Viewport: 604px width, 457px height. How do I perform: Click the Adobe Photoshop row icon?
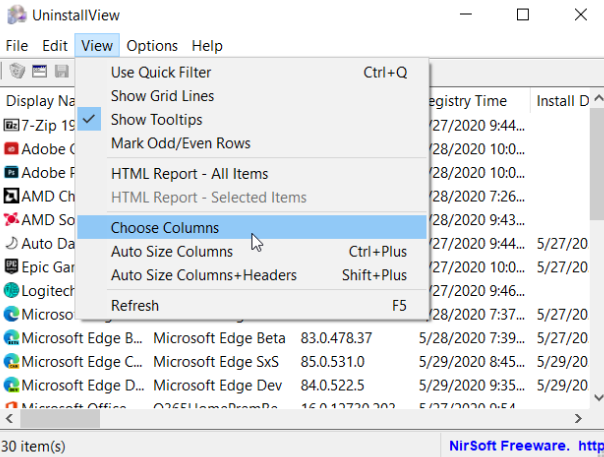point(11,172)
